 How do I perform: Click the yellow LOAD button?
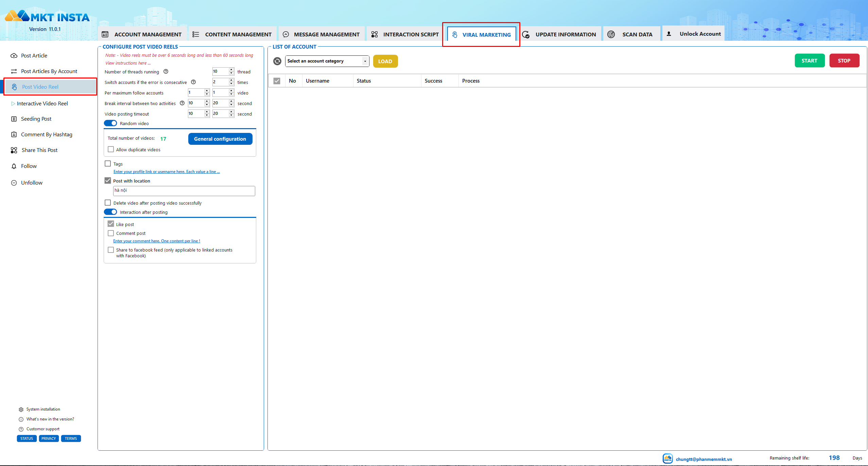[385, 61]
